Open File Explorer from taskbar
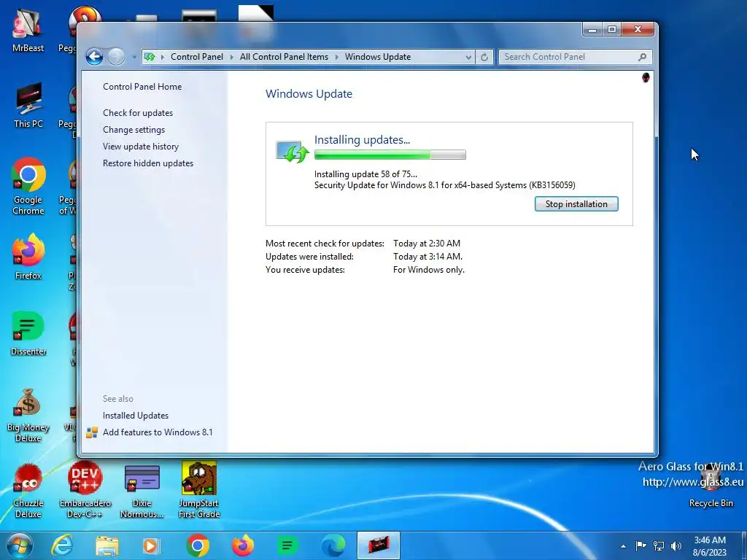747x560 pixels. point(107,545)
